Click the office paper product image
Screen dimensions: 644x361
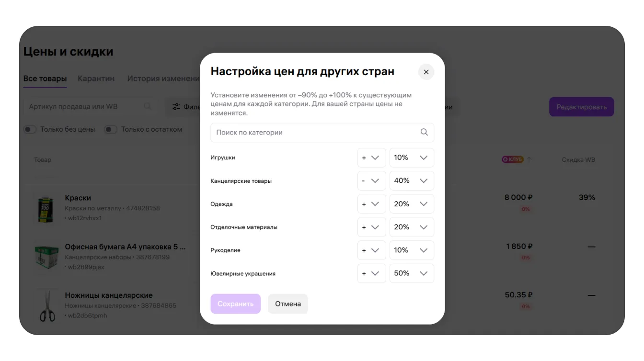(x=46, y=257)
